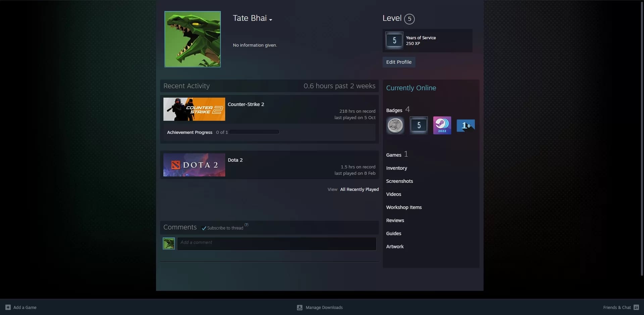Click Achievement Progress label
Viewport: 644px width, 315px height.
pos(190,133)
